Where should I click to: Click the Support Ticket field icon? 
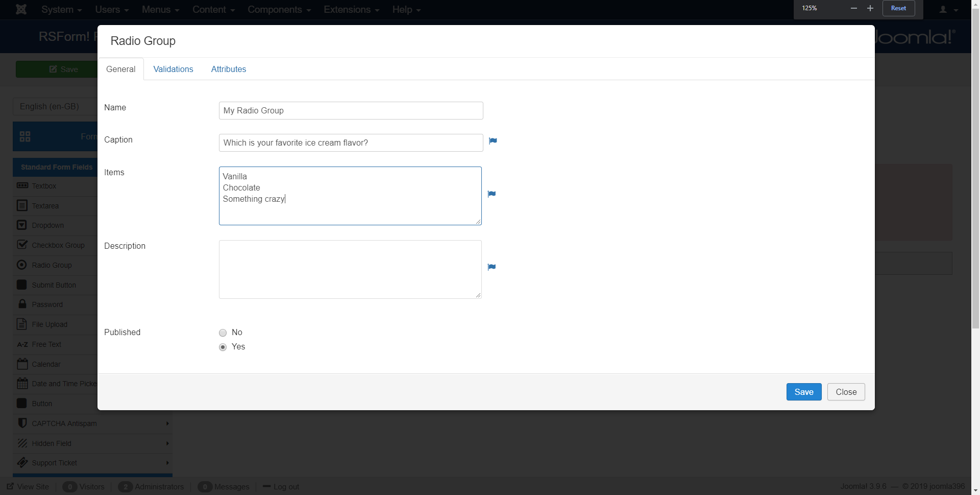click(22, 463)
